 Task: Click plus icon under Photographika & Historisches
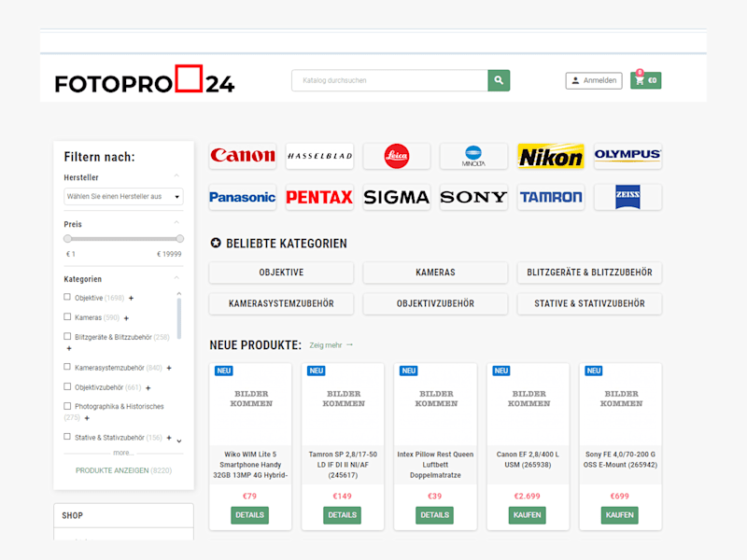pos(87,418)
